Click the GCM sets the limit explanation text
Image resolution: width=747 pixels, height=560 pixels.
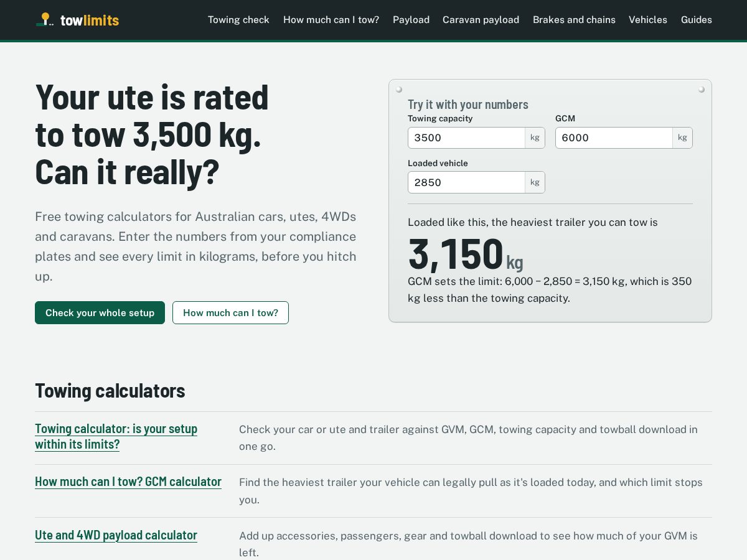(550, 290)
